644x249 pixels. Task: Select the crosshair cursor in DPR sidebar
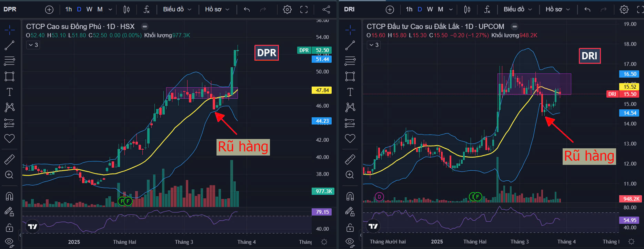coord(10,30)
